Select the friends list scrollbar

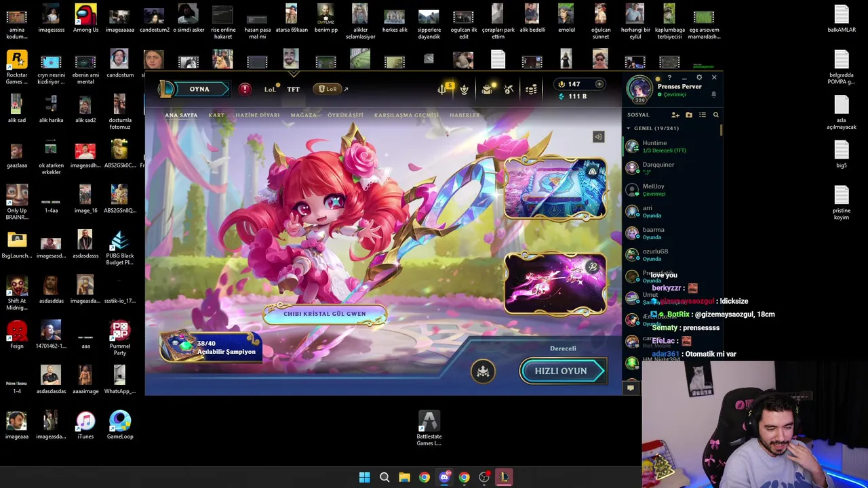click(721, 129)
